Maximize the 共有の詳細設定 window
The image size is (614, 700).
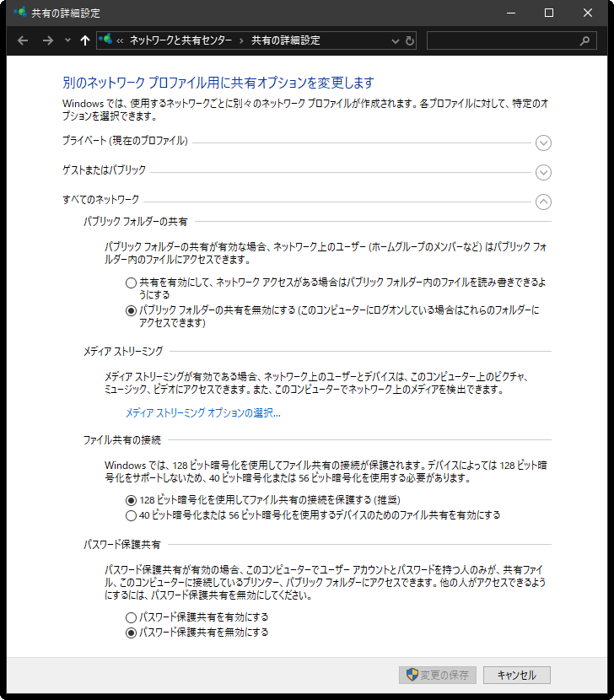pos(549,13)
